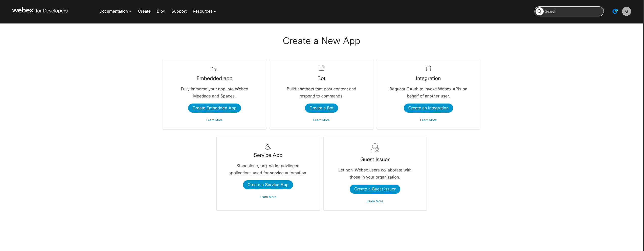Click the Webex for Developers logo
This screenshot has width=644, height=251.
pyautogui.click(x=40, y=11)
